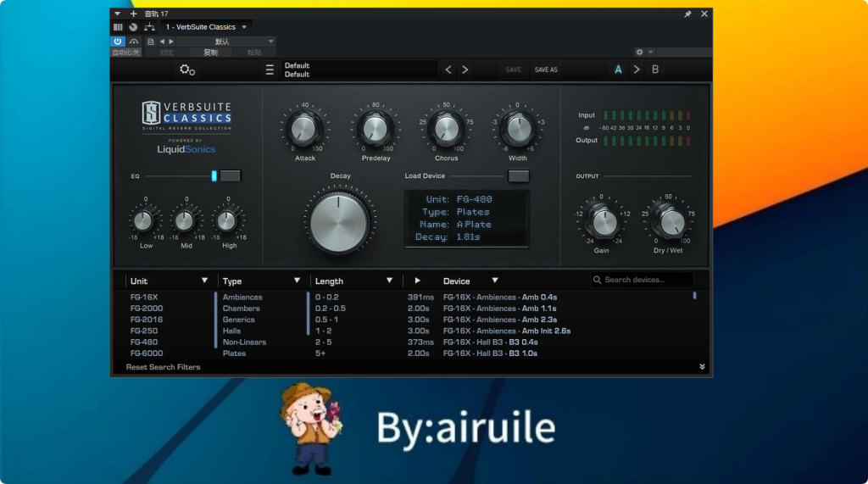Toggle the Load Device switch

click(x=518, y=176)
